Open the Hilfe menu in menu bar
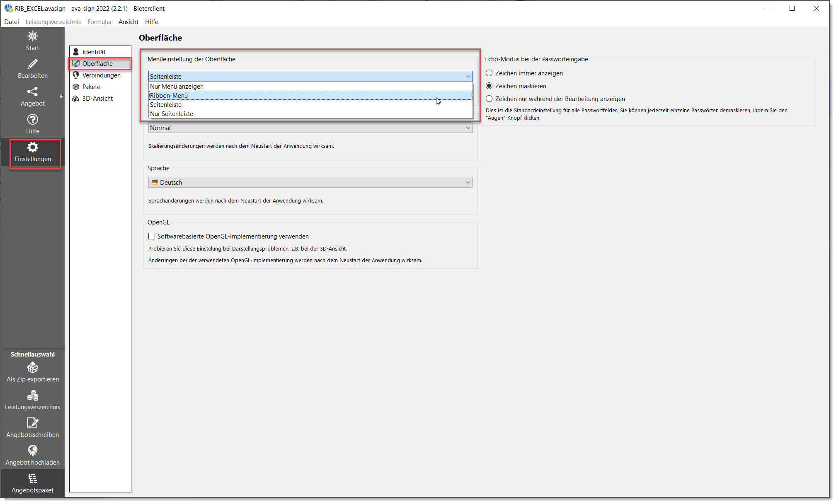Image resolution: width=836 pixels, height=504 pixels. (152, 22)
